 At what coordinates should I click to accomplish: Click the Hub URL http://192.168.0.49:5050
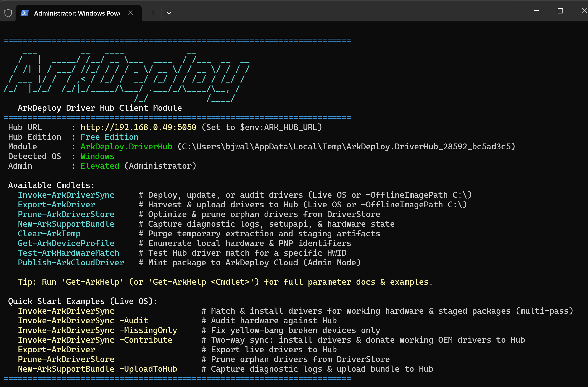138,127
